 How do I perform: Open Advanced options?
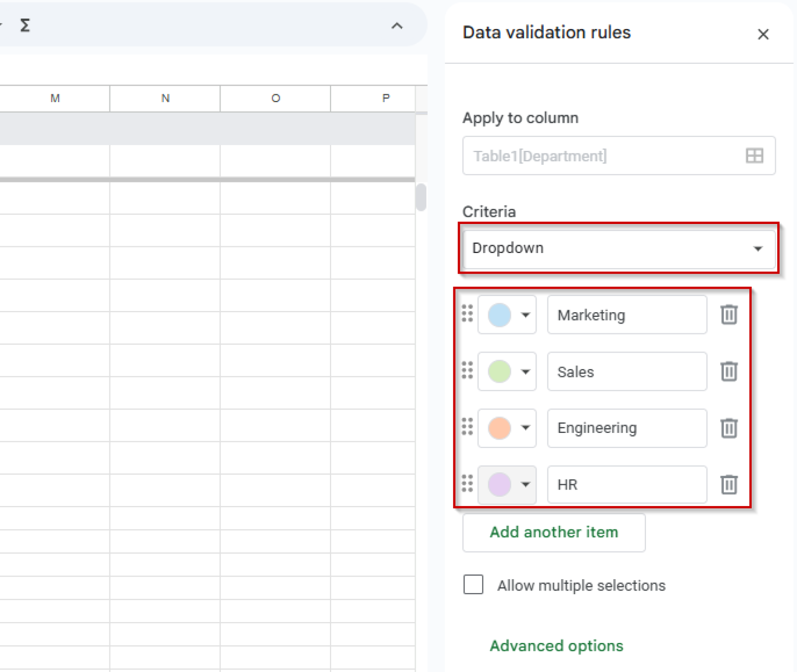coord(556,646)
